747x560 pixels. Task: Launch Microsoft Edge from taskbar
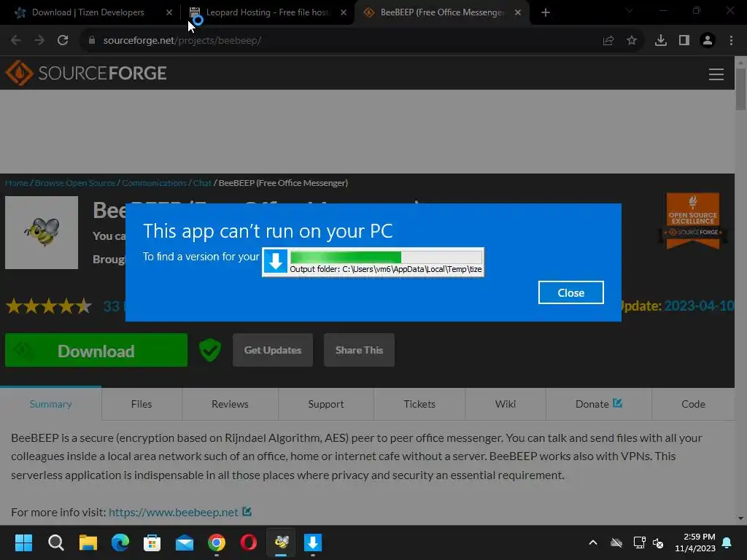(120, 542)
